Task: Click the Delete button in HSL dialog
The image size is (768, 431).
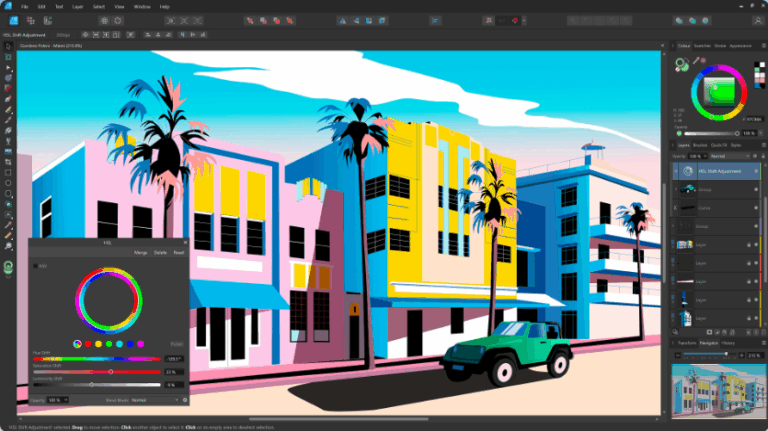Action: pyautogui.click(x=160, y=253)
